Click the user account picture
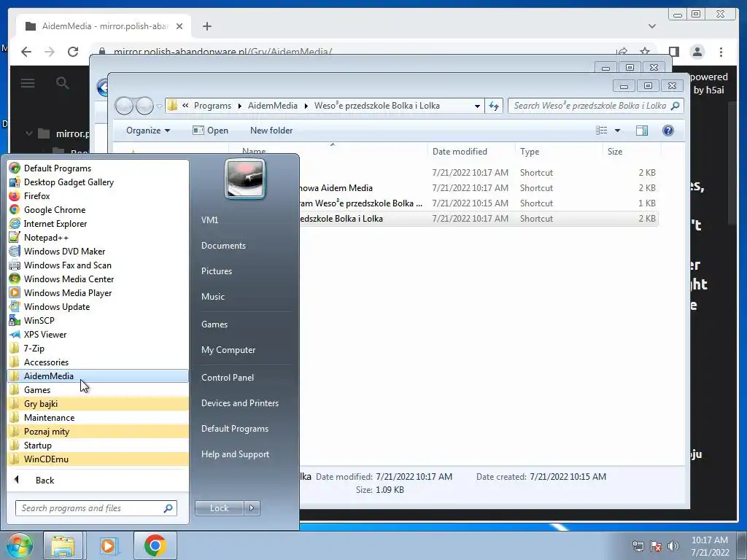 245,179
